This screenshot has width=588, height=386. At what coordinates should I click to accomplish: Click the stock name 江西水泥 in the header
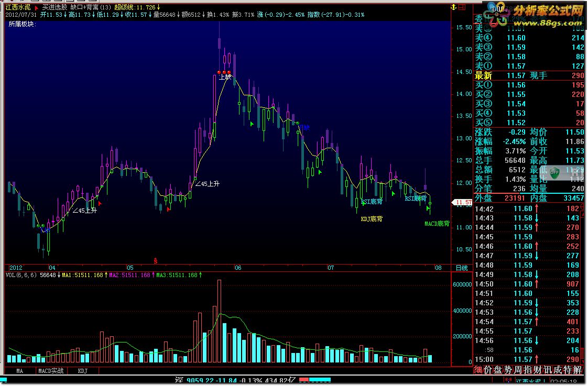[x=18, y=7]
